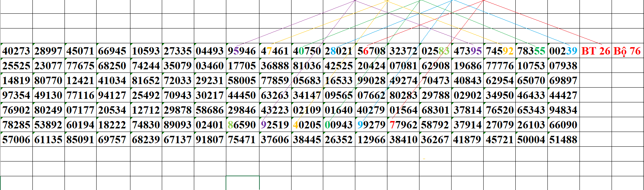The height and width of the screenshot is (190, 644).
Task: Select the 92519 cell
Action: (275, 125)
